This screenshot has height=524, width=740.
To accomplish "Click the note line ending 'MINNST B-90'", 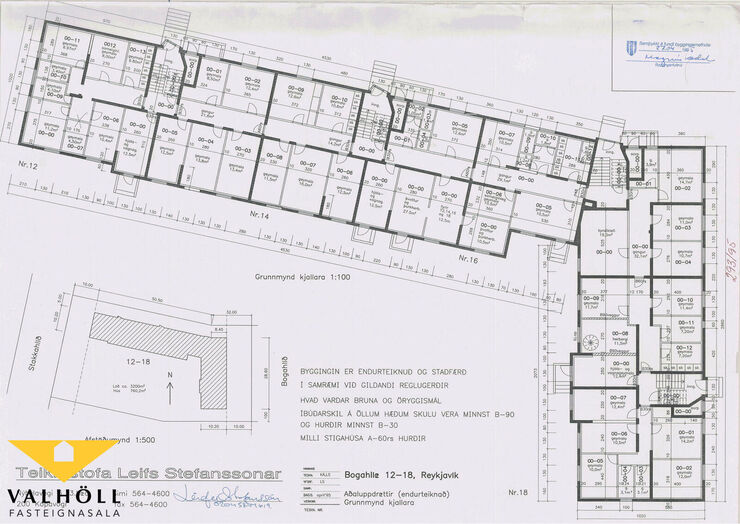I will point(407,414).
